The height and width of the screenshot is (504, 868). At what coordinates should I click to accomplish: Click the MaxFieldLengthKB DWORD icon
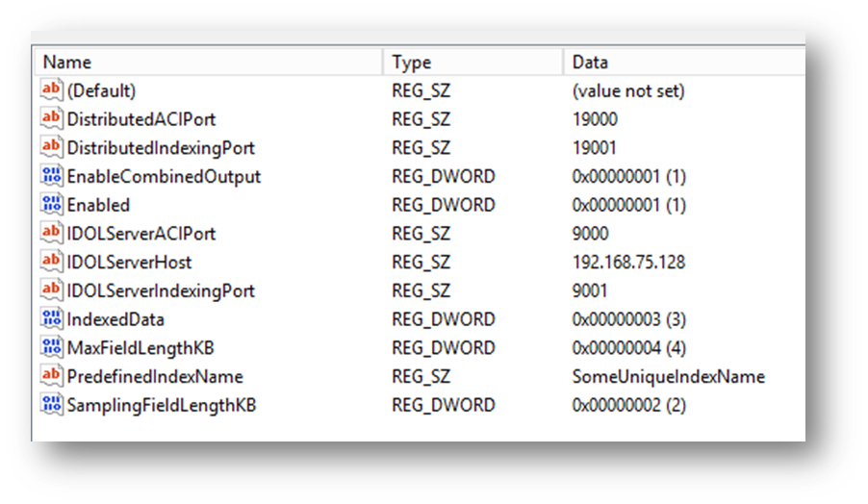coord(51,347)
